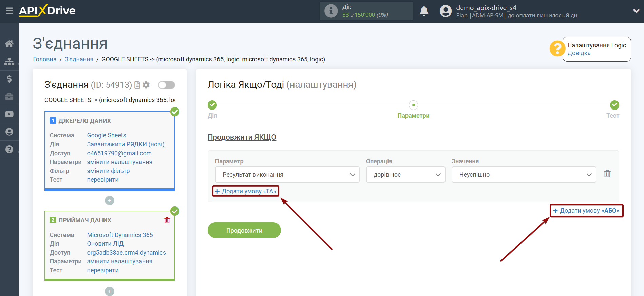Click the demo_apix-drive_s4 account name

[x=486, y=8]
